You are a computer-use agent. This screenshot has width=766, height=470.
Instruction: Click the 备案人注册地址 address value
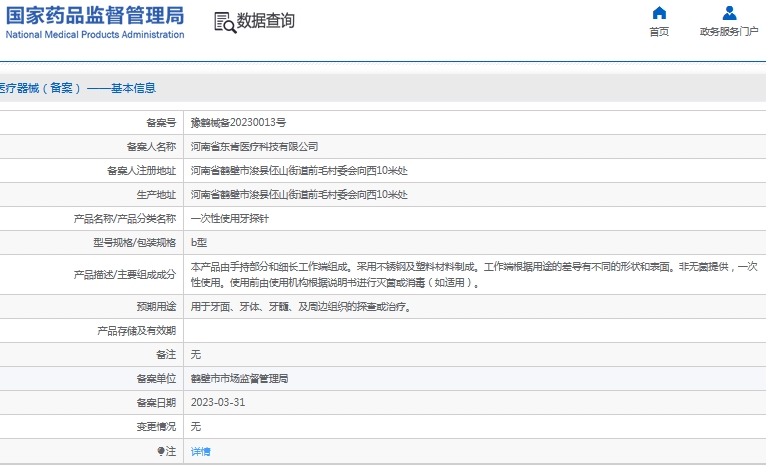pyautogui.click(x=299, y=170)
